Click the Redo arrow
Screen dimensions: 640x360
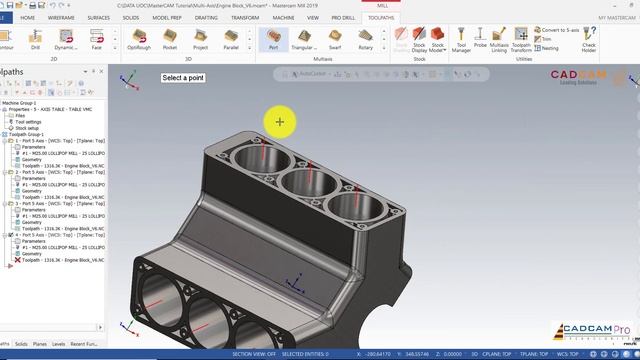pyautogui.click(x=62, y=5)
